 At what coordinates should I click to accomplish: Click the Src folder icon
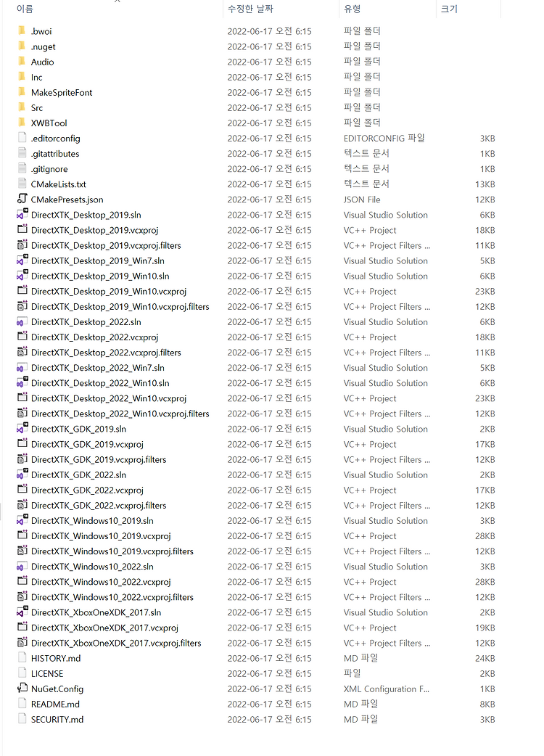tap(22, 107)
